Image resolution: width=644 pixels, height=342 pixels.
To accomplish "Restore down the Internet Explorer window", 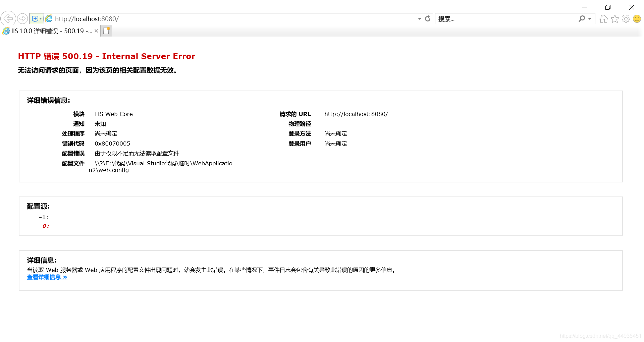I will click(608, 7).
